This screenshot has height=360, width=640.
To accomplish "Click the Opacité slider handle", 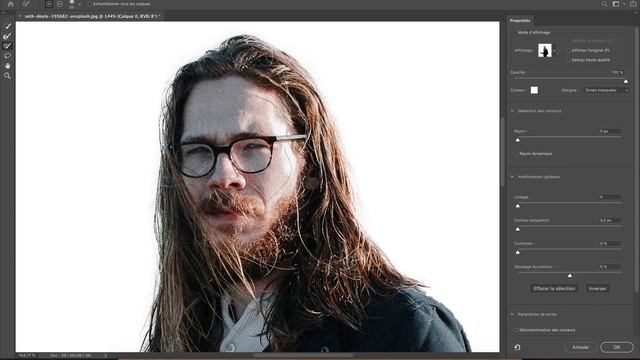I will [x=626, y=81].
